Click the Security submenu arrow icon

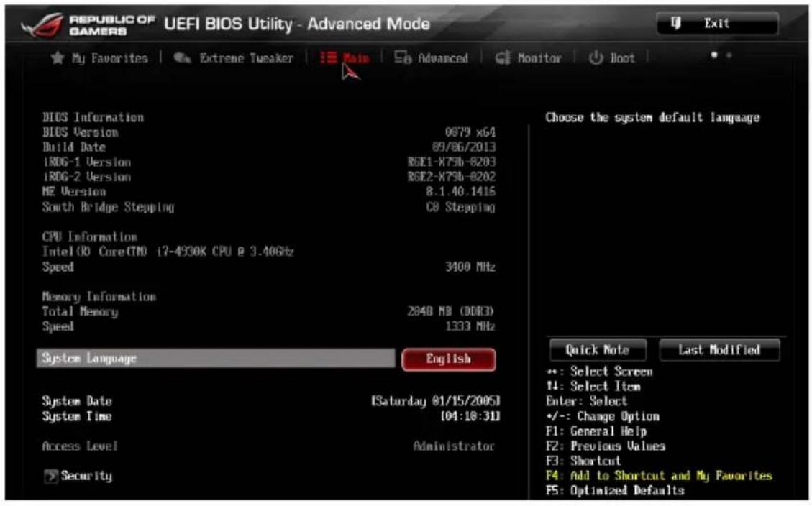click(x=51, y=476)
